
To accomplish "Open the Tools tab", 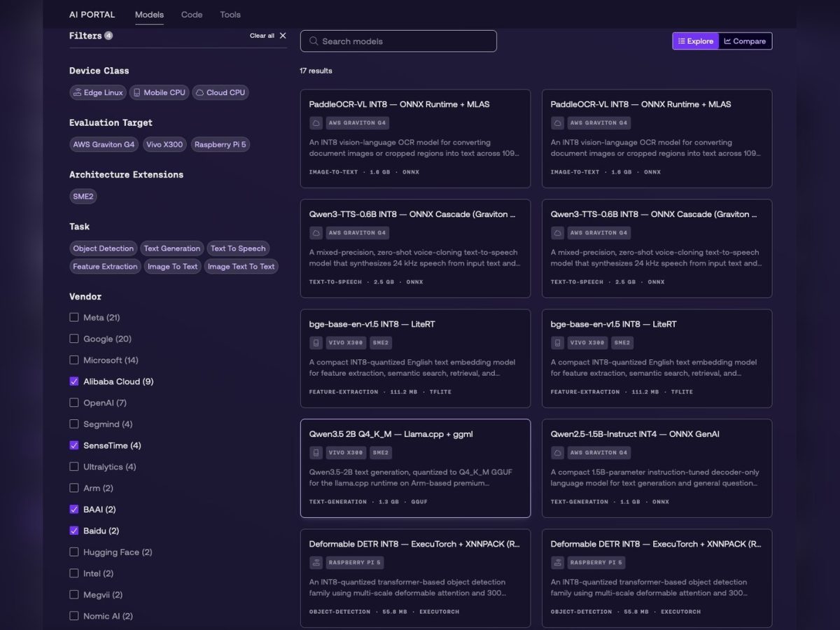I will click(x=230, y=15).
